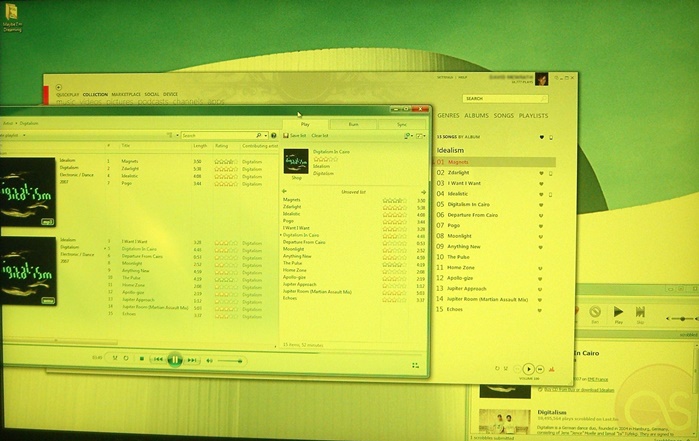Sort library by the Length column
This screenshot has width=699, height=441.
click(x=200, y=146)
